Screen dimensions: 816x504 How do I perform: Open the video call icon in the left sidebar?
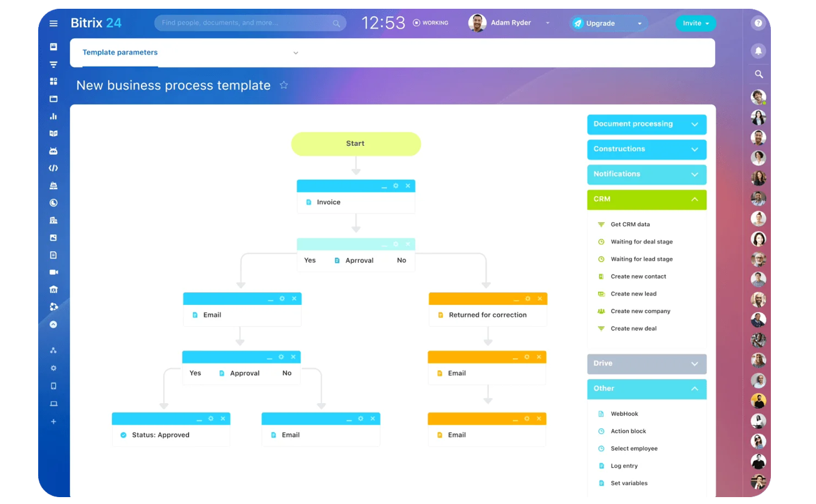click(53, 272)
